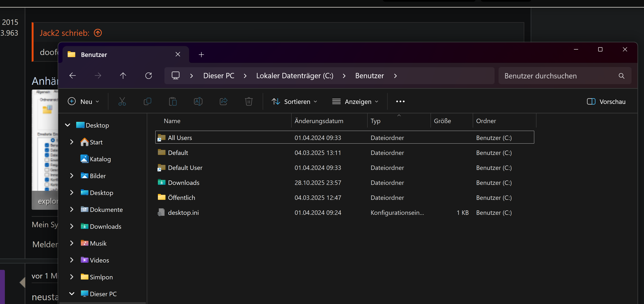This screenshot has height=304, width=644.
Task: Open the Neu new item menu
Action: tap(84, 102)
